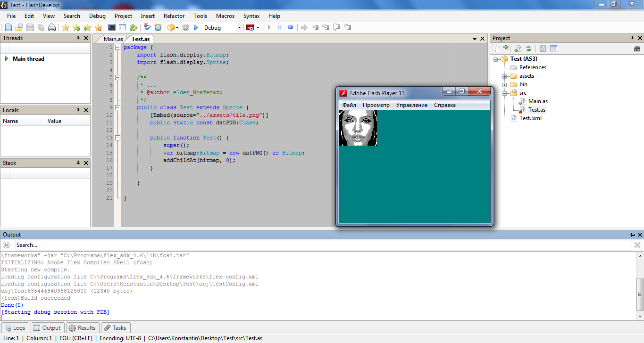
Task: Open the Results tab at the bottom
Action: [83, 328]
